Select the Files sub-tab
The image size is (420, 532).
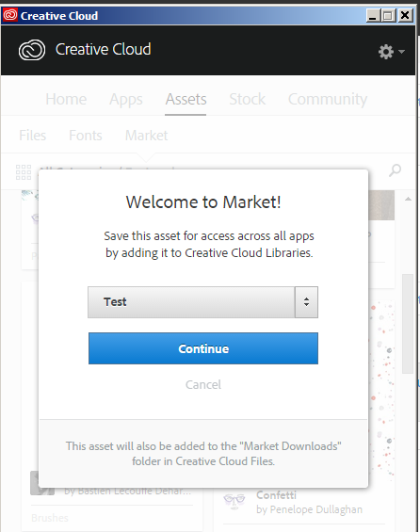(x=33, y=136)
